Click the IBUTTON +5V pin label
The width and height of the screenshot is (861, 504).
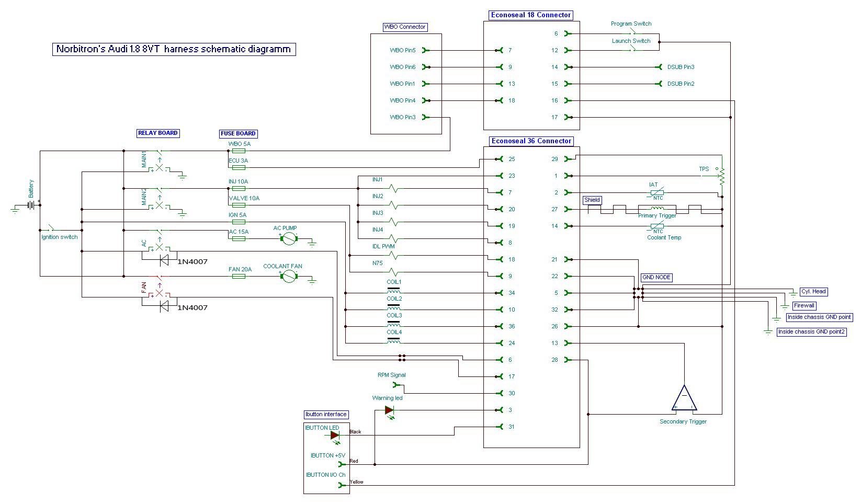coord(328,455)
